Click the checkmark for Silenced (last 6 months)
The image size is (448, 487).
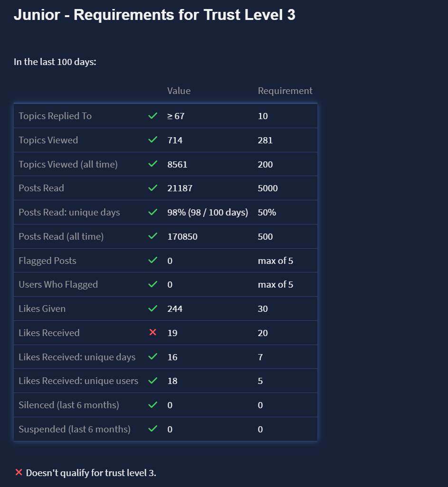(153, 405)
